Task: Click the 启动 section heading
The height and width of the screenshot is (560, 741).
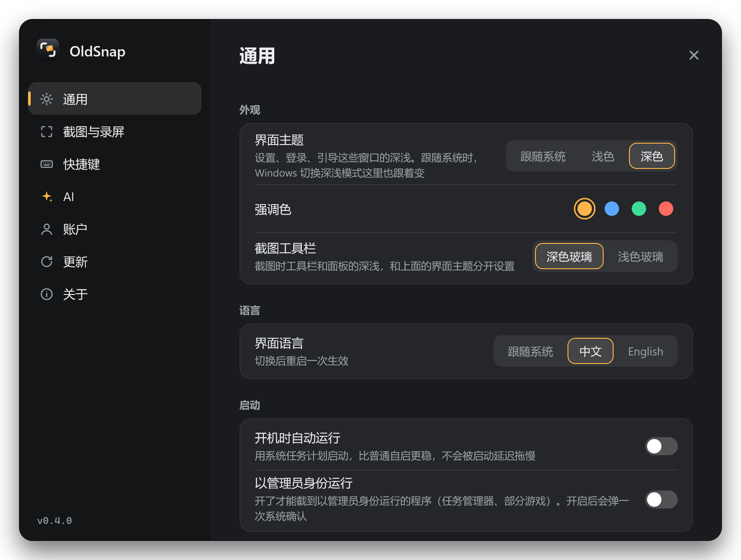Action: click(249, 405)
